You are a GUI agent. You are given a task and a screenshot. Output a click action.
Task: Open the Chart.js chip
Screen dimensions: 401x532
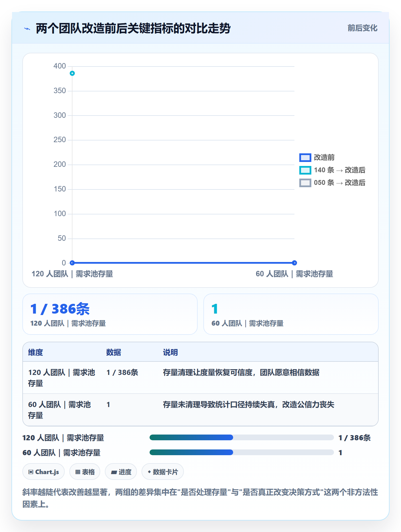coord(44,472)
